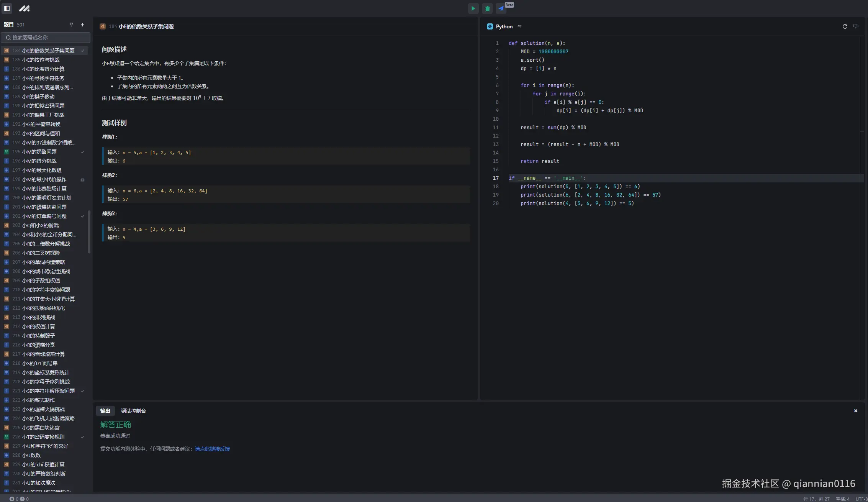Toggle the left sidebar panel
Image resolution: width=868 pixels, height=502 pixels.
coord(7,8)
